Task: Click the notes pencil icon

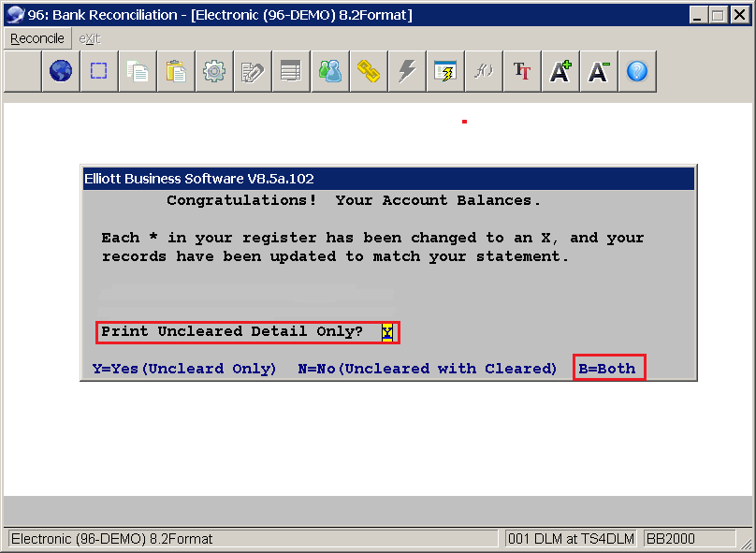Action: (x=253, y=71)
